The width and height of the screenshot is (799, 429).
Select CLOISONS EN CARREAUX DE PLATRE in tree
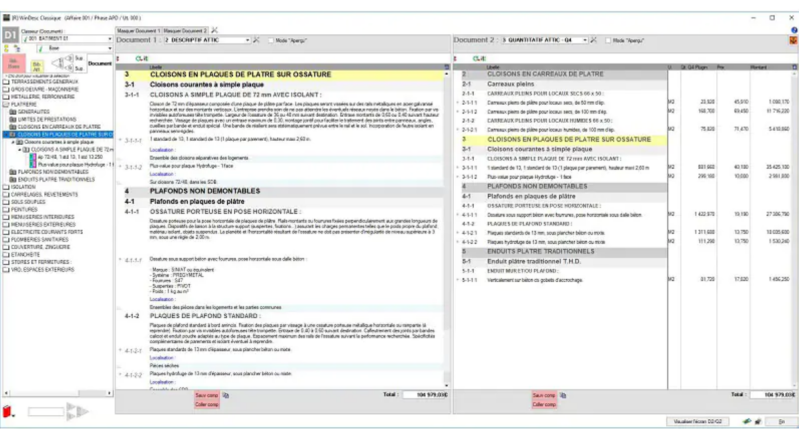pyautogui.click(x=59, y=127)
